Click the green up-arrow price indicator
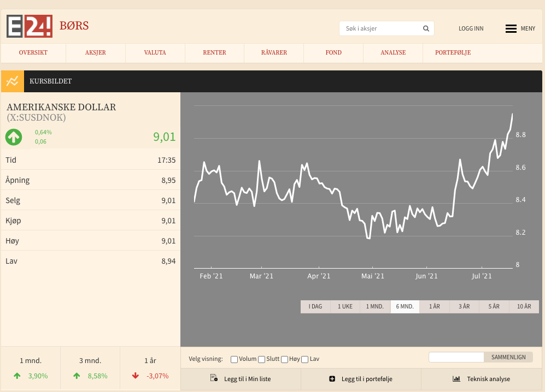This screenshot has width=545, height=392. pyautogui.click(x=14, y=137)
